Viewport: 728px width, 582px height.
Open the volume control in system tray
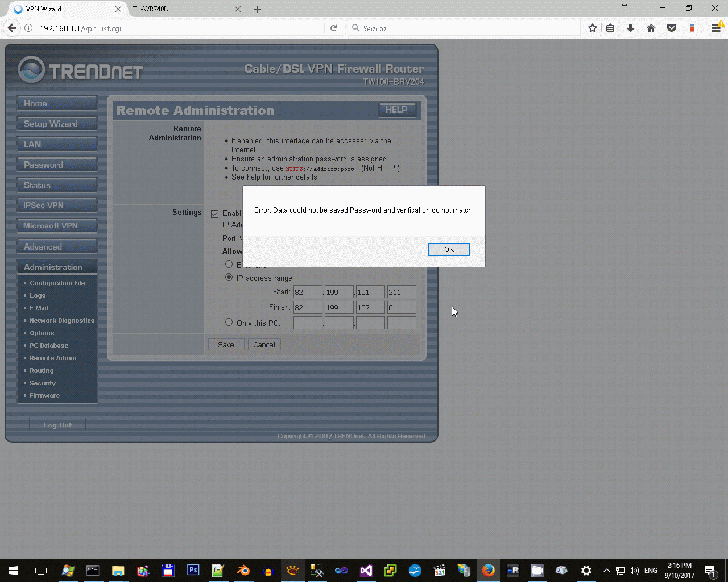click(634, 571)
